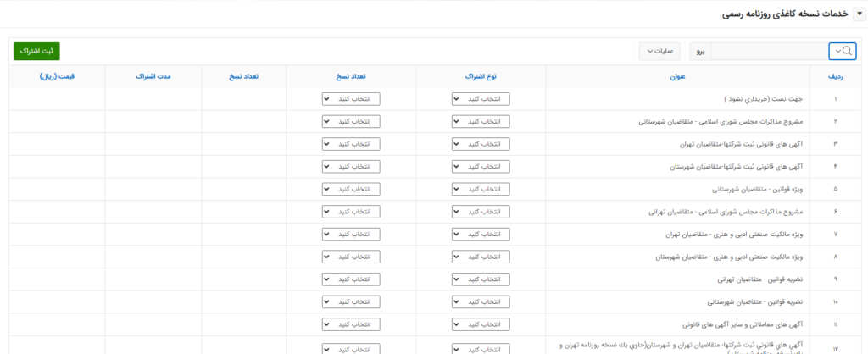This screenshot has width=868, height=354.
Task: Open تعداد نسخ dropdown for row ۸ مالکیت صنعتی شهرستان
Action: (x=351, y=257)
